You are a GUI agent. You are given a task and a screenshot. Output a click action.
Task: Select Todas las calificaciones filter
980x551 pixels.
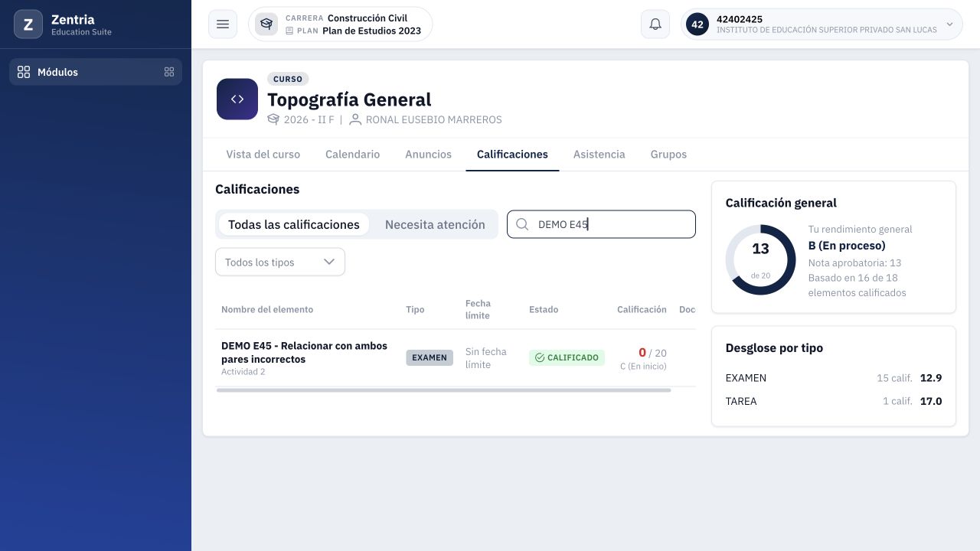(294, 224)
